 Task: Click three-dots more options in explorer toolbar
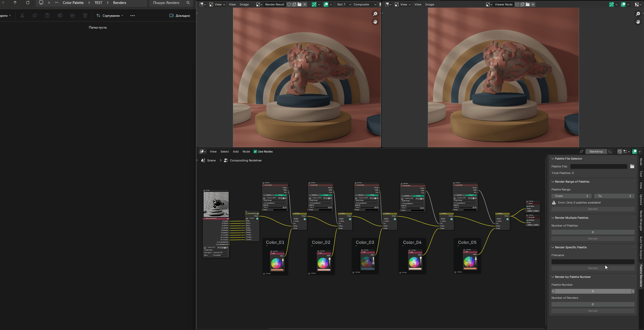click(133, 16)
